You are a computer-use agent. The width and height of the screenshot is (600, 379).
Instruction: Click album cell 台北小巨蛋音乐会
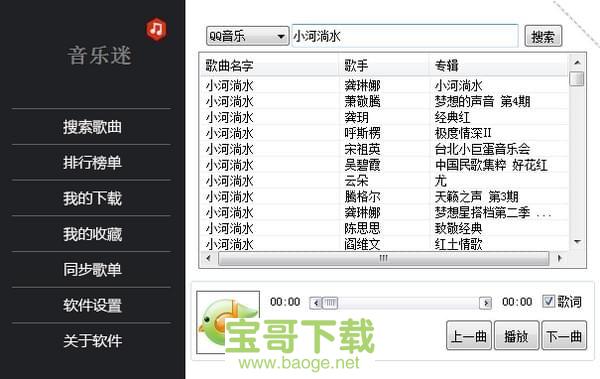(482, 149)
